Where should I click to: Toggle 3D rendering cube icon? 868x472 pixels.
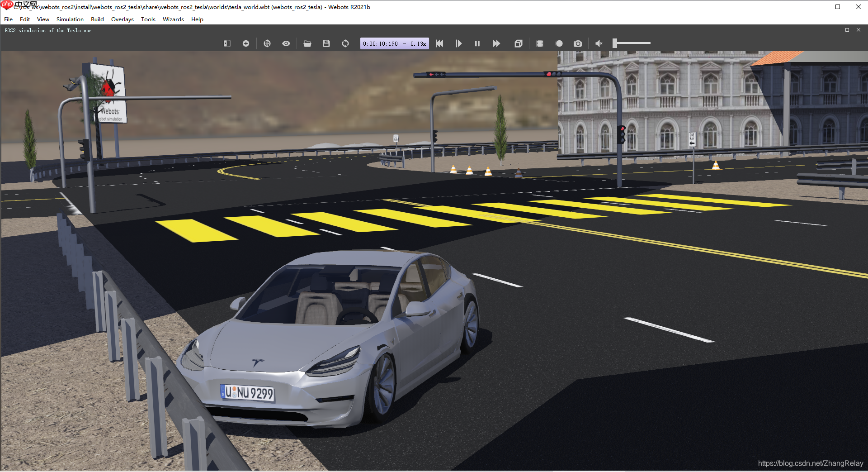coord(519,43)
